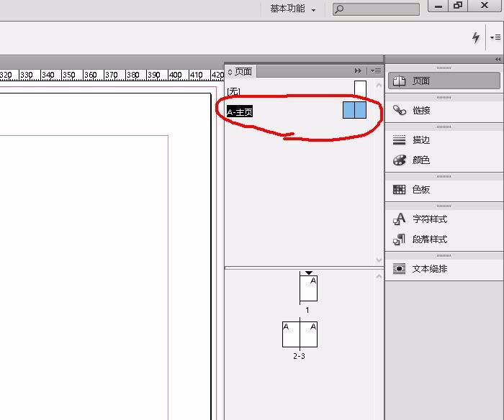
Task: Select page 1 thumbnail
Action: click(309, 288)
